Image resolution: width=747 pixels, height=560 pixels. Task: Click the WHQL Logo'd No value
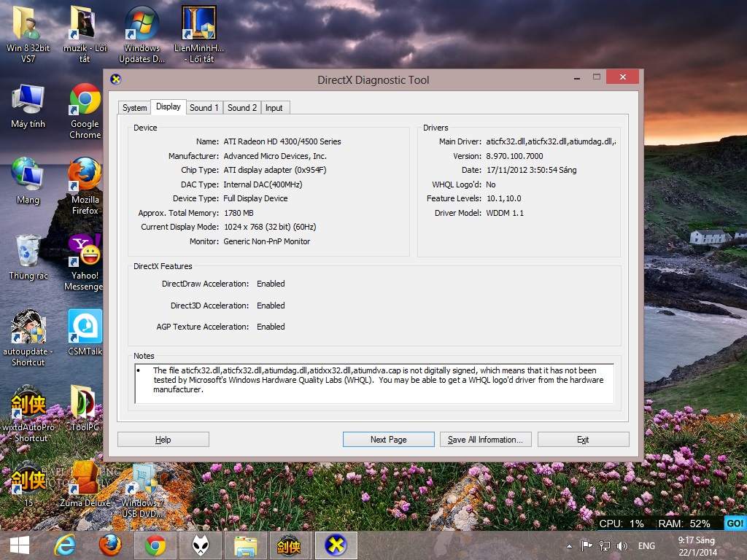(x=491, y=184)
